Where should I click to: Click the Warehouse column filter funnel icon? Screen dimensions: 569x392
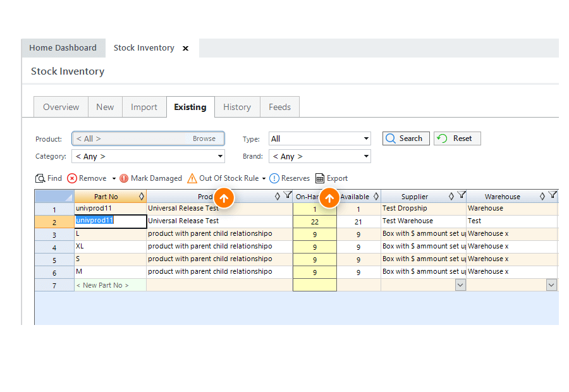pyautogui.click(x=553, y=195)
